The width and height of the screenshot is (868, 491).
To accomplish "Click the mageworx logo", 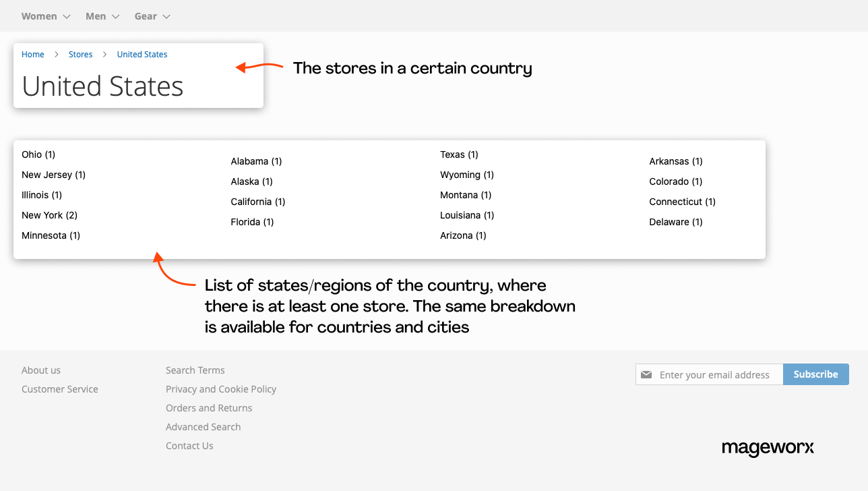I will (x=768, y=448).
